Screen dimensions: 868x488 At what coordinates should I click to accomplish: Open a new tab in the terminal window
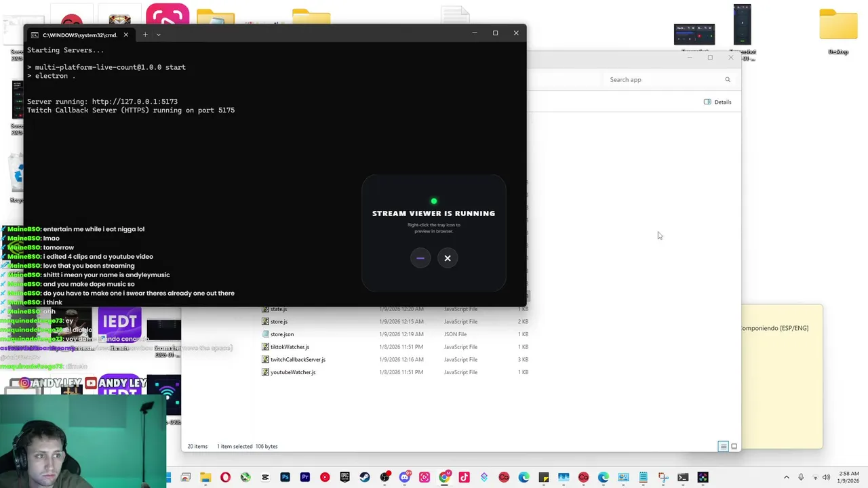tap(144, 35)
